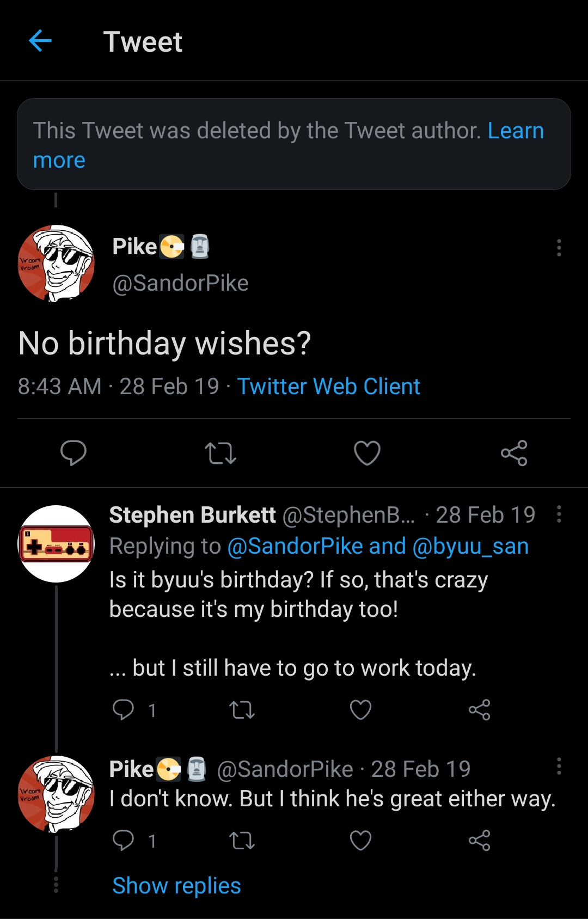Expand thread with Show replies
The height and width of the screenshot is (919, 588).
[x=176, y=886]
